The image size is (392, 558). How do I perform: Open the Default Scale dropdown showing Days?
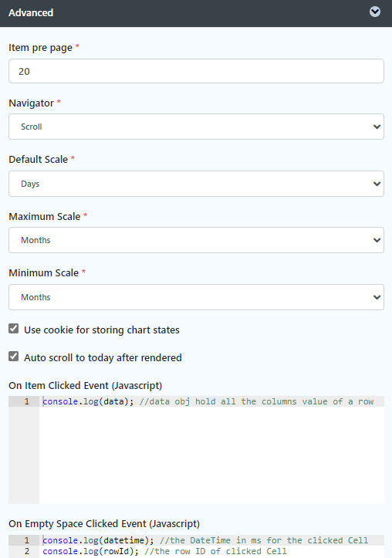[196, 184]
